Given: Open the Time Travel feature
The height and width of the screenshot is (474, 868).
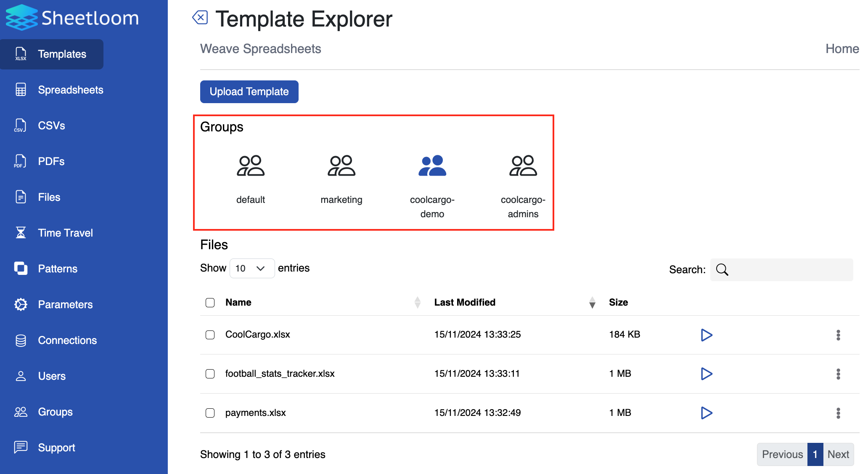Looking at the screenshot, I should coord(65,232).
